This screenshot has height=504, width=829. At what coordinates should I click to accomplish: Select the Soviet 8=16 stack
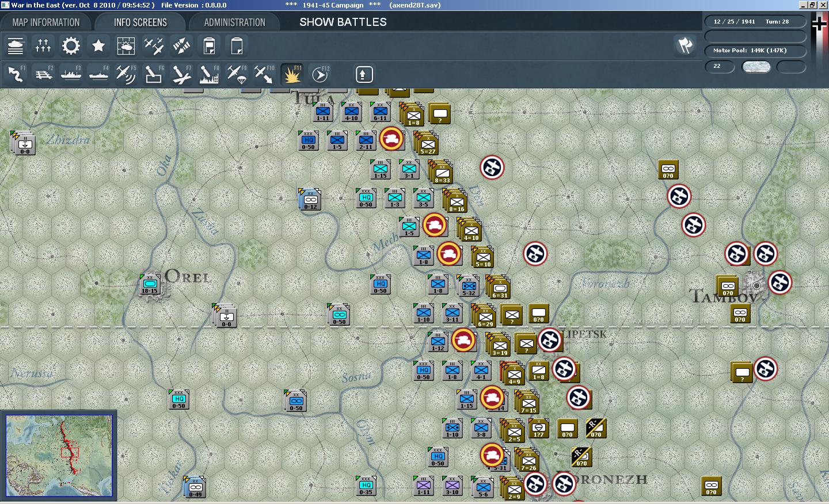pyautogui.click(x=455, y=201)
